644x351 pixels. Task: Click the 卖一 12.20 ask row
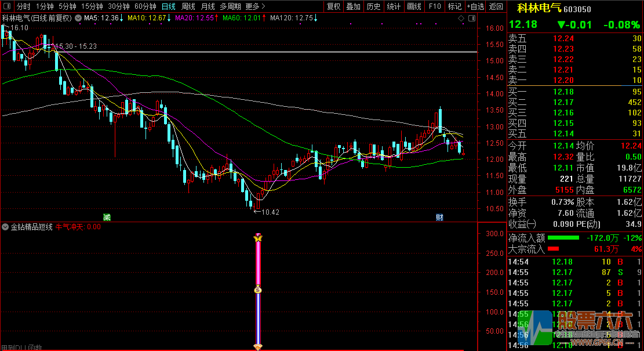574,80
